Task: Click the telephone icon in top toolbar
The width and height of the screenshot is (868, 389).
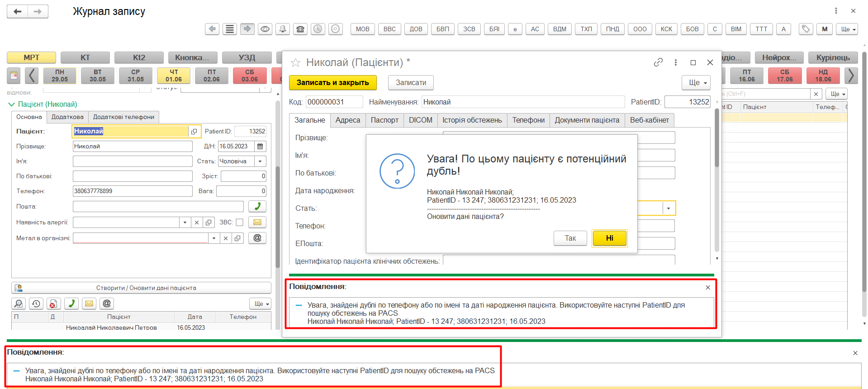Action: (300, 29)
